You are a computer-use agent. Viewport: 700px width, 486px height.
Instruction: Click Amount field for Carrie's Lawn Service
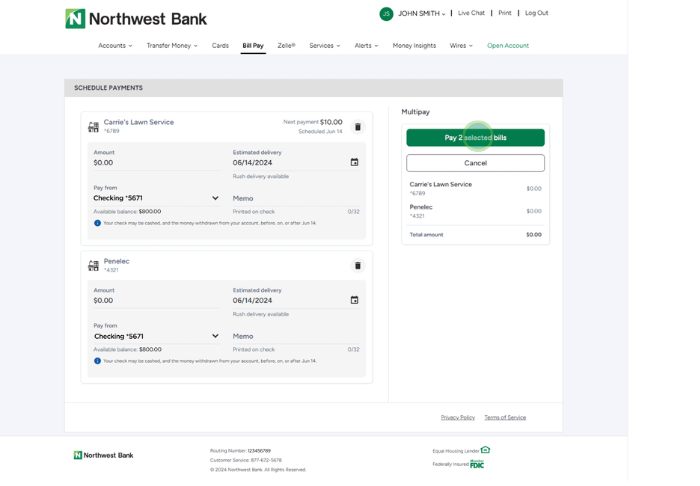pyautogui.click(x=155, y=163)
